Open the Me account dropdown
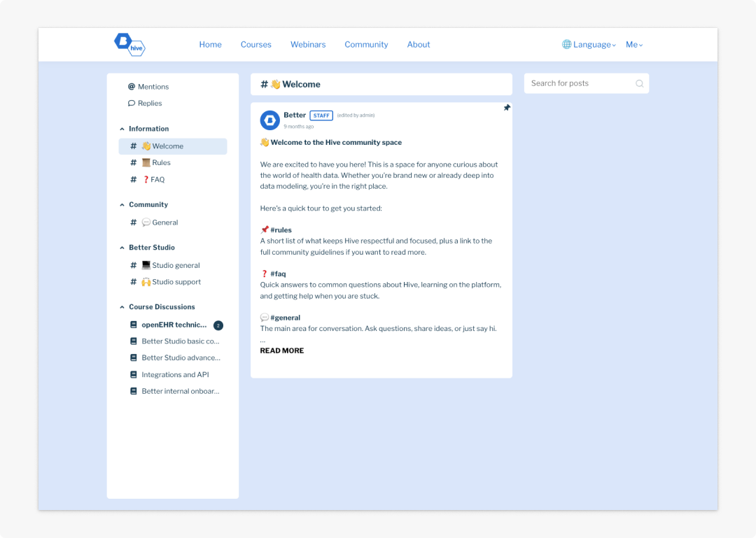This screenshot has height=538, width=756. point(634,44)
